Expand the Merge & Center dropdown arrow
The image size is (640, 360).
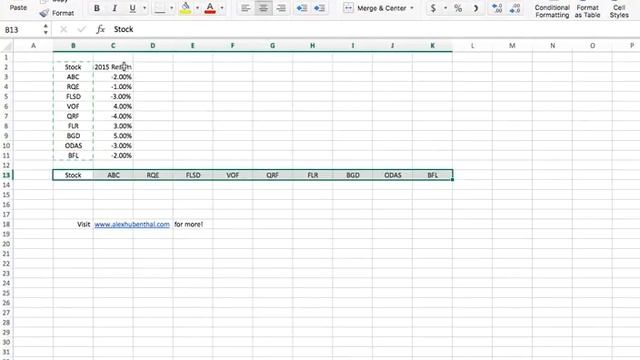[x=412, y=8]
